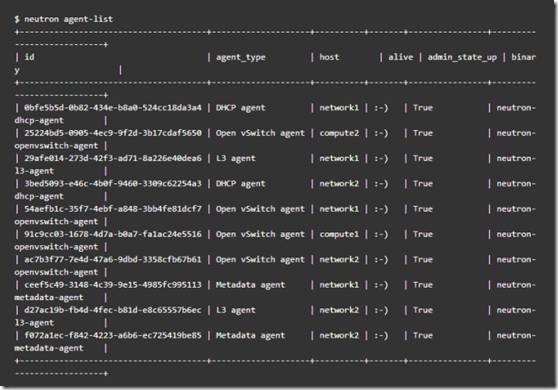Image resolution: width=558 pixels, height=390 pixels.
Task: Click the 'agent_type' column header
Action: point(241,57)
